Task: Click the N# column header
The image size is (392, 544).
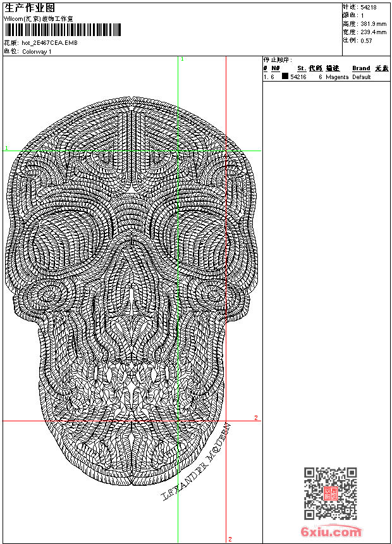Action: (x=276, y=68)
